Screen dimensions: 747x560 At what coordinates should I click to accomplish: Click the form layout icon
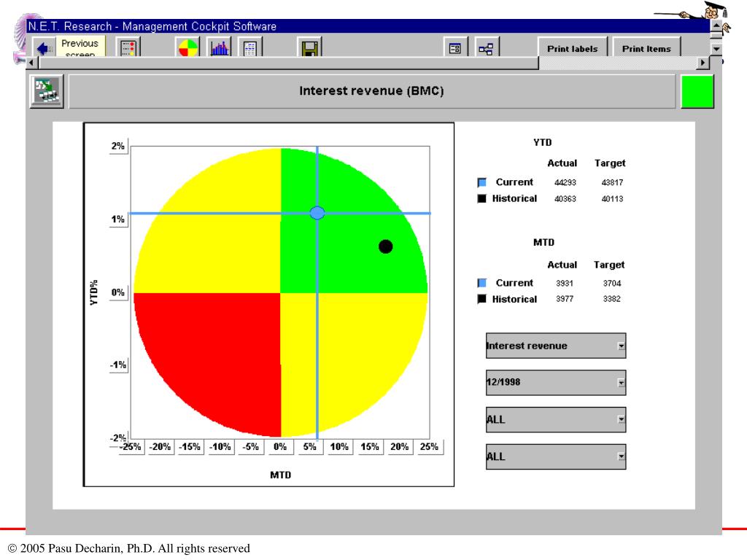(455, 48)
